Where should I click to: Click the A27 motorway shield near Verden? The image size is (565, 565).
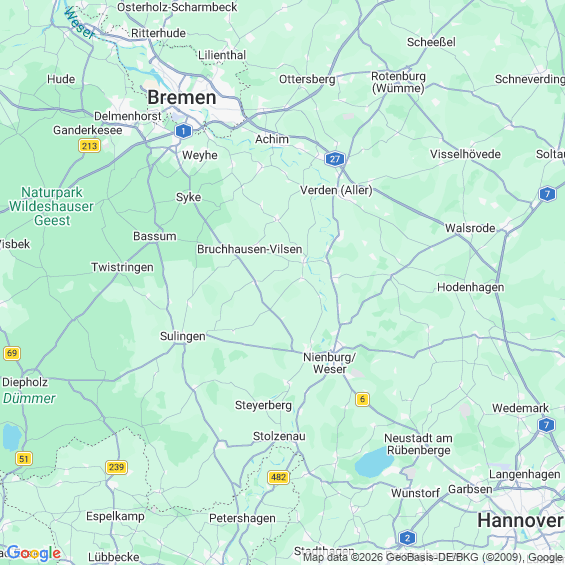335,159
